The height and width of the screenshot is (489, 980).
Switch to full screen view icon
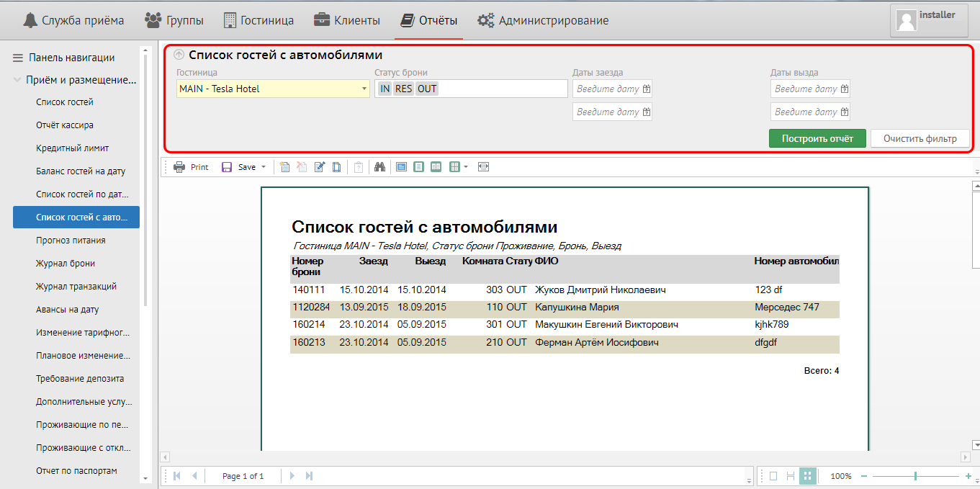tap(401, 167)
